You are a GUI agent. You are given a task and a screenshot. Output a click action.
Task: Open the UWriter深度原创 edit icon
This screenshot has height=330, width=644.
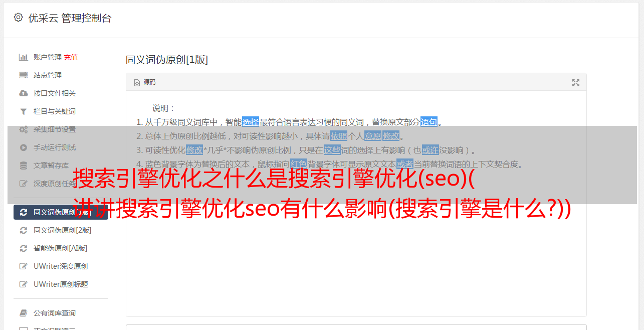coord(23,266)
